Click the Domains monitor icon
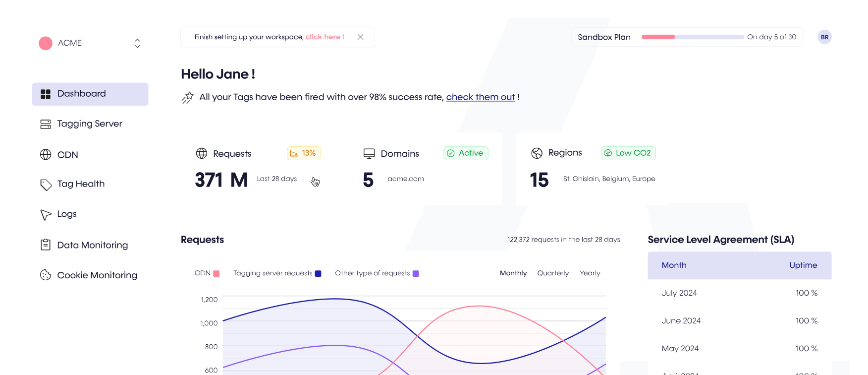The image size is (868, 375). pyautogui.click(x=369, y=154)
